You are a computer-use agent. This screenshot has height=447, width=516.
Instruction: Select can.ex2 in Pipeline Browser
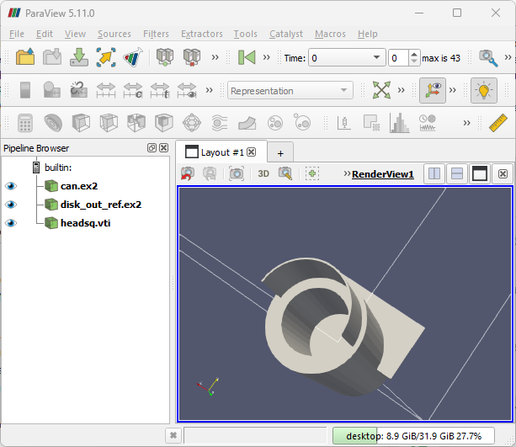click(79, 186)
